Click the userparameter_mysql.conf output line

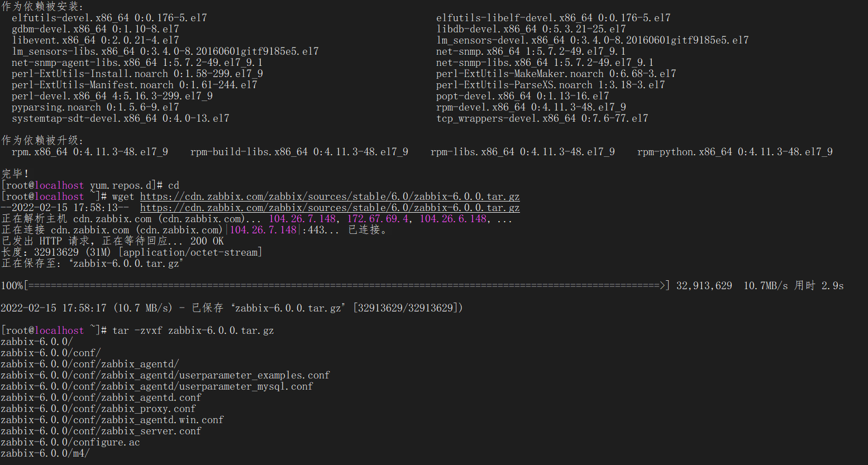click(157, 386)
